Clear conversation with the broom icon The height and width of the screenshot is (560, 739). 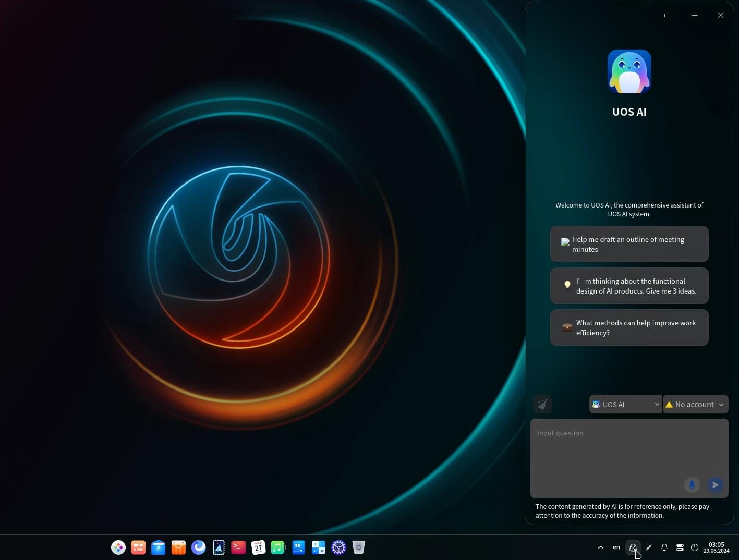[542, 404]
